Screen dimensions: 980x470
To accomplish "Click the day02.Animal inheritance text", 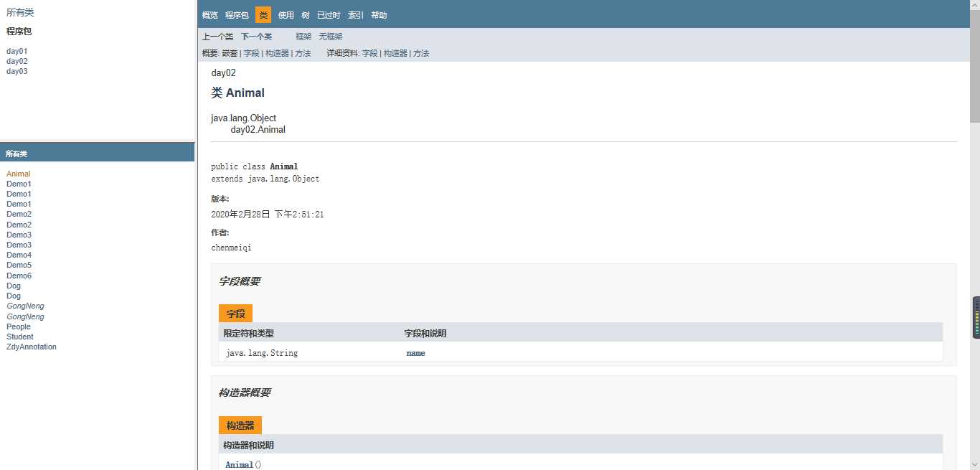I will (x=258, y=130).
